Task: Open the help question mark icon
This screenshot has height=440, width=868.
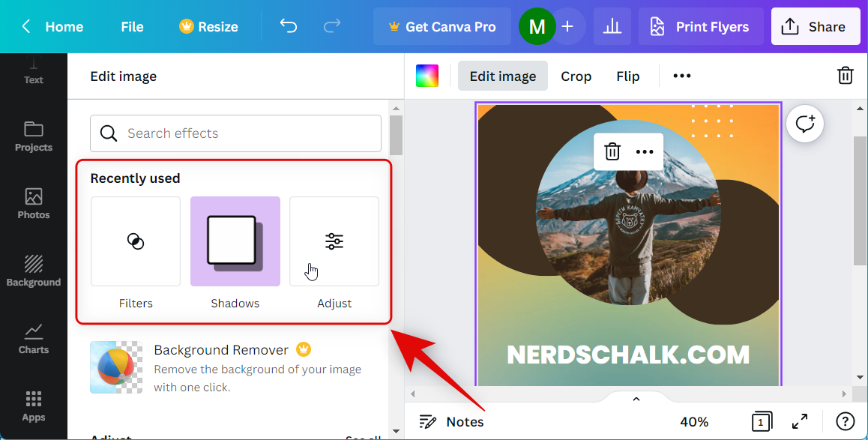Action: 845,422
